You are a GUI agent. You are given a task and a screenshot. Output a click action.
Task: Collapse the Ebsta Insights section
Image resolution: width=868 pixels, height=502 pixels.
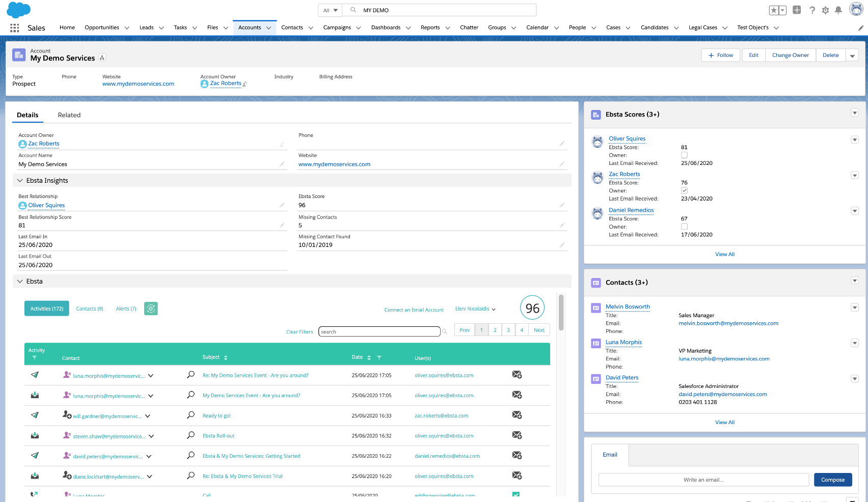tap(20, 181)
